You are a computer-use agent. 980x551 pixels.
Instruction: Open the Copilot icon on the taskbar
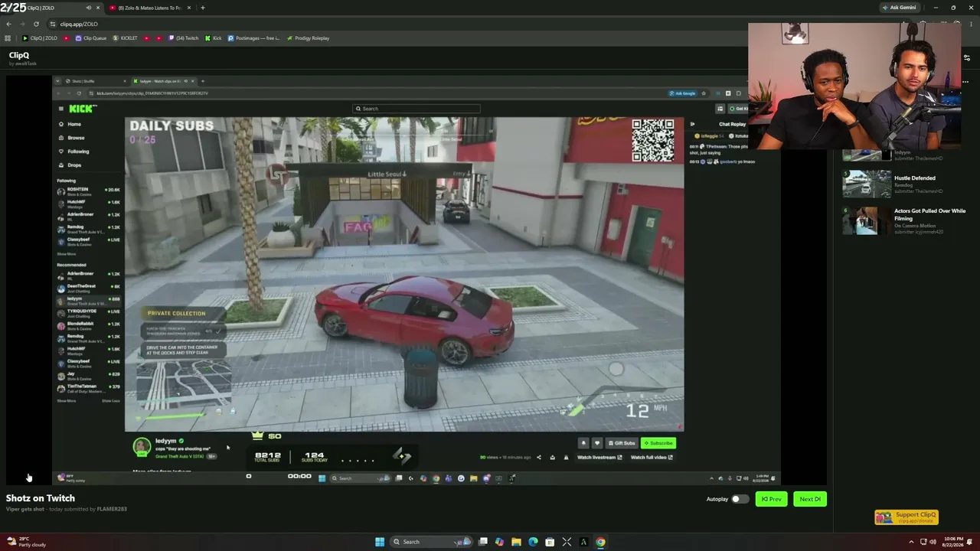(x=499, y=542)
